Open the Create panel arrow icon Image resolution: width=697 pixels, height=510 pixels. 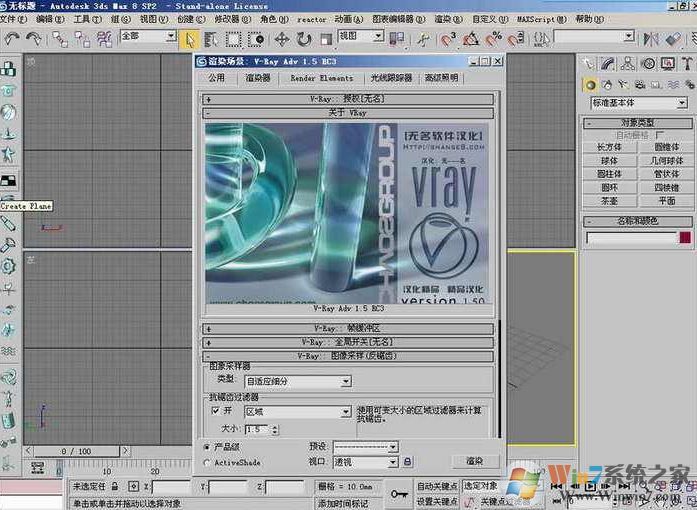589,64
